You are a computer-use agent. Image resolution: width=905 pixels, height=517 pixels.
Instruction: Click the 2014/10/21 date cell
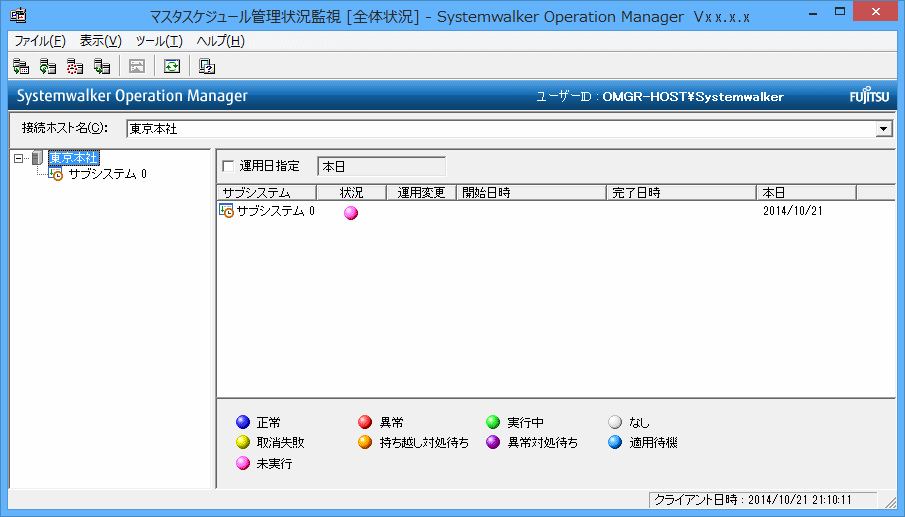792,211
